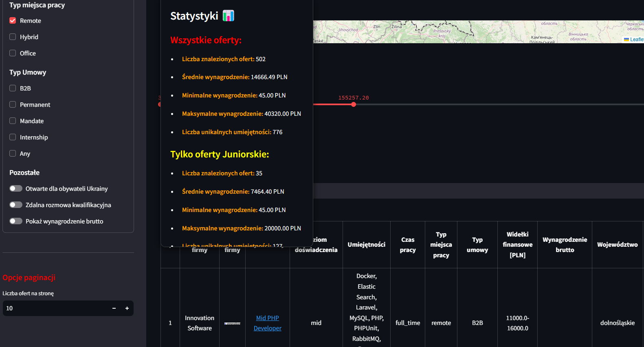Select the Permanent contract checkbox

pos(13,104)
